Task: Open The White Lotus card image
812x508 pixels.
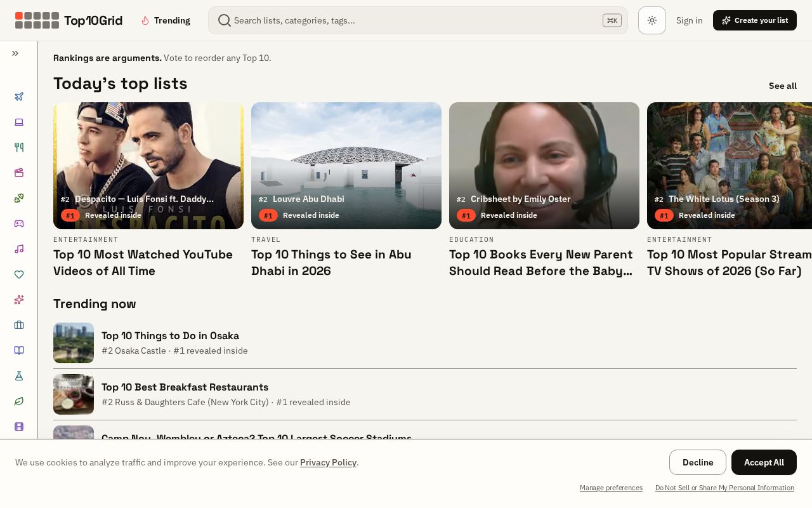Action: 730,166
